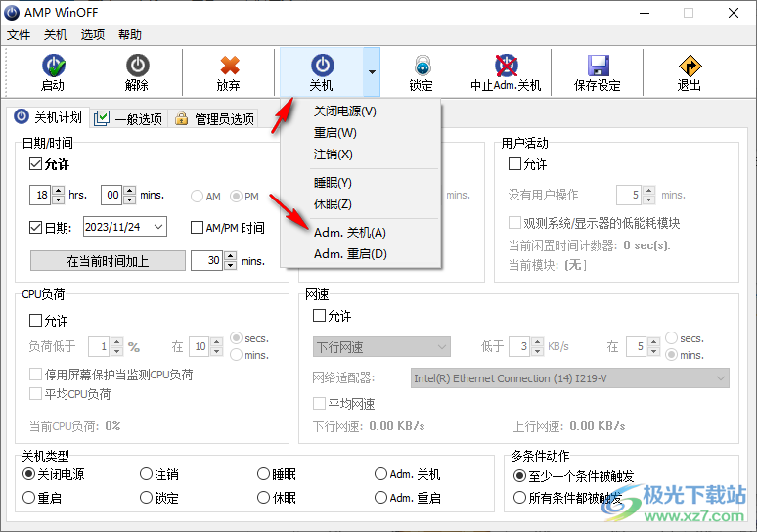The image size is (757, 532).
Task: Select the 注销 shutdown type radio
Action: [x=147, y=474]
